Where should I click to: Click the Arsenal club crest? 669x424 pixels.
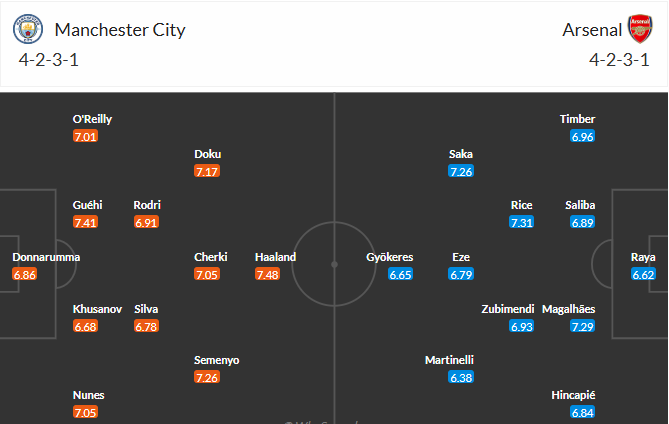[639, 30]
